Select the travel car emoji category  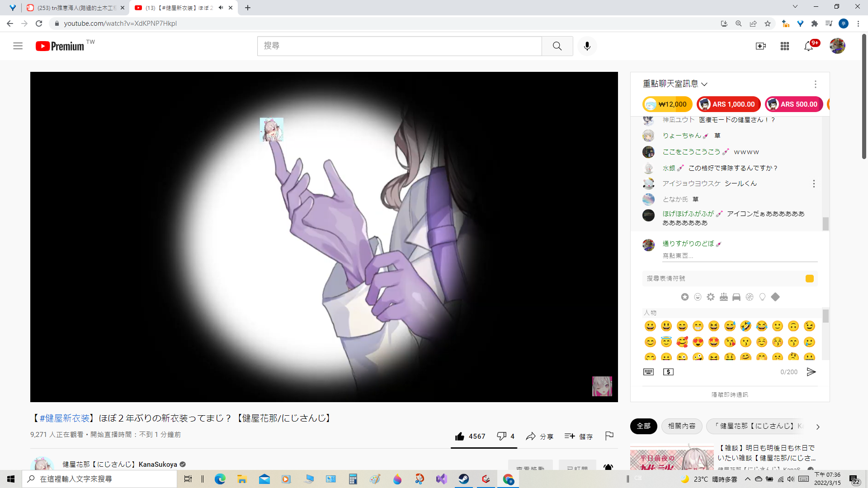point(736,297)
